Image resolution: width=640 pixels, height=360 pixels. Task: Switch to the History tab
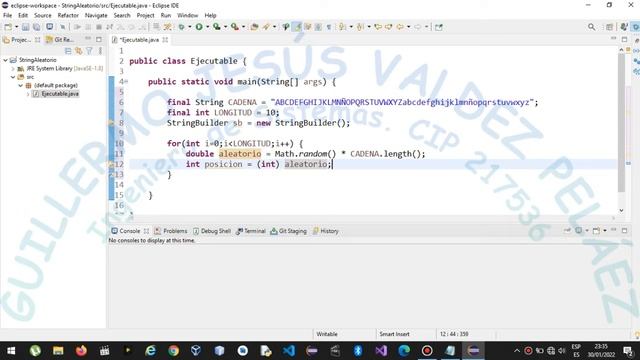click(x=326, y=231)
